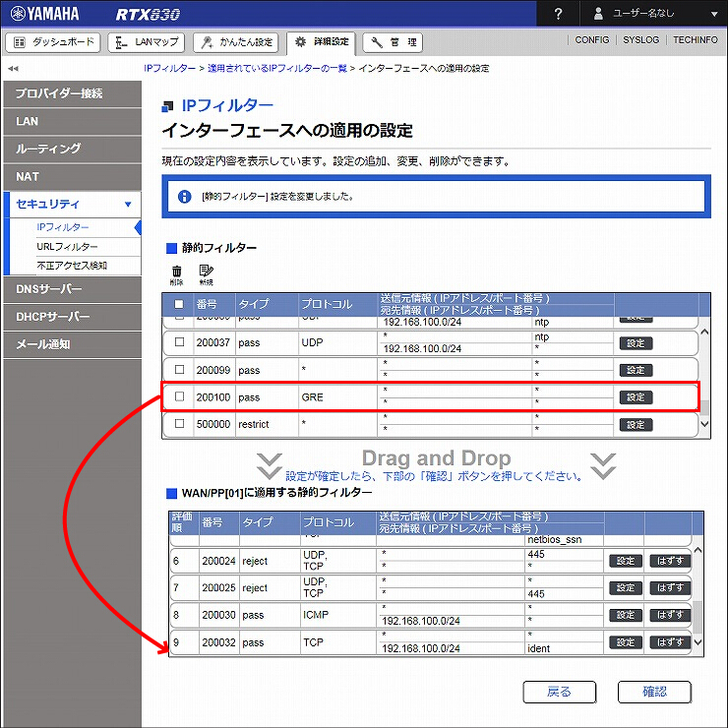
Task: Select URLフィルター submenu item
Action: click(67, 247)
